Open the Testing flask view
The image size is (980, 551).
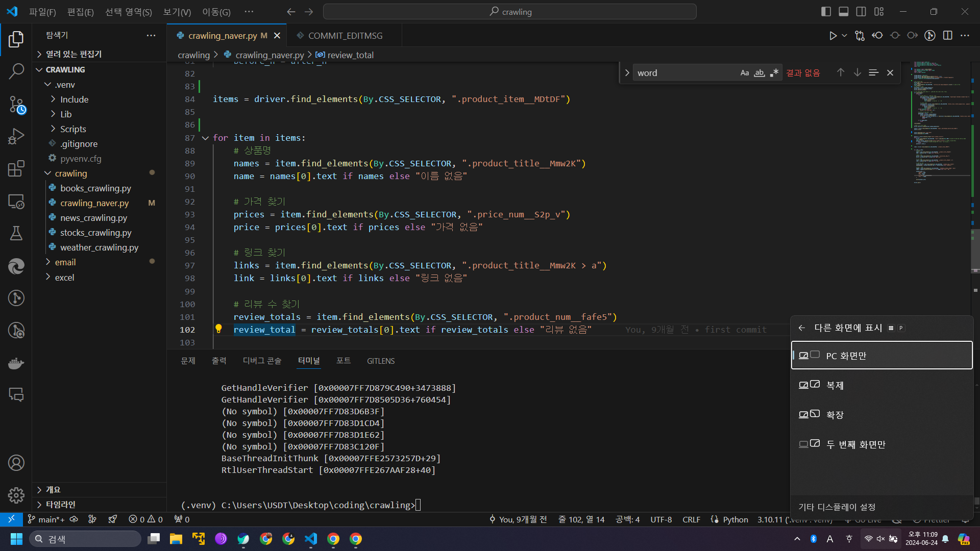16,233
